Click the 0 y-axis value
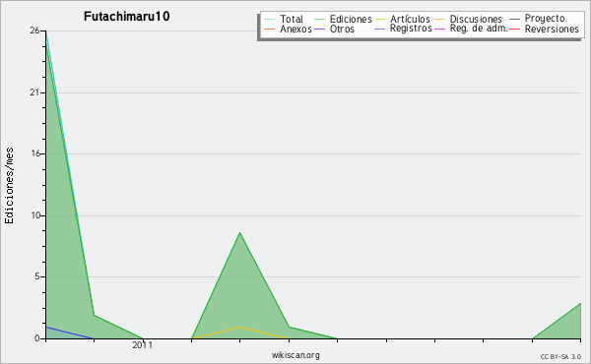The image size is (591, 364). (37, 338)
